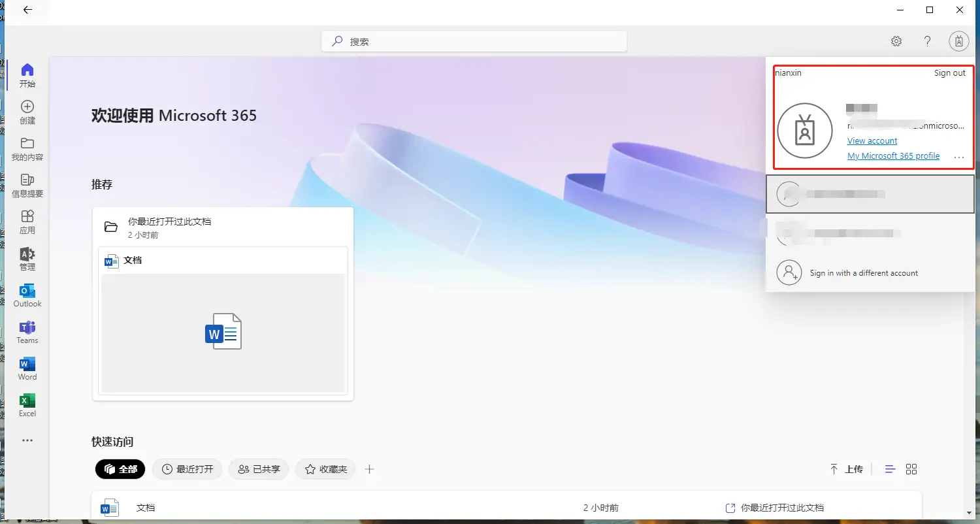Click inside the 搜索 search box
The width and height of the screenshot is (980, 524).
(x=474, y=41)
